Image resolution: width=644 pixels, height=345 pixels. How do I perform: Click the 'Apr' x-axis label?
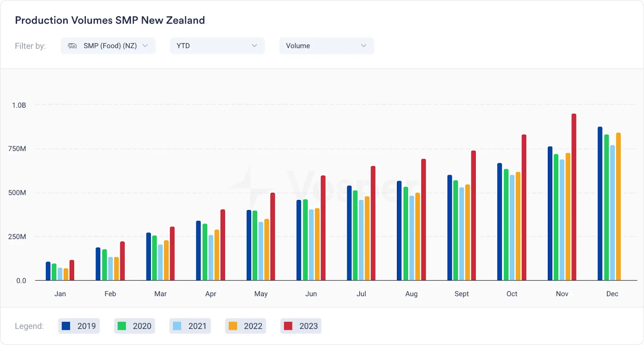pyautogui.click(x=211, y=294)
